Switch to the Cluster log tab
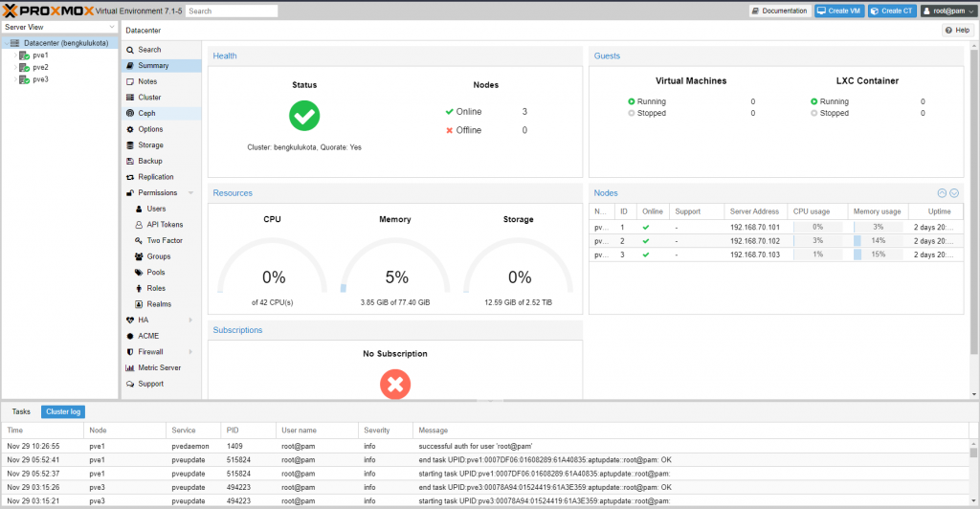Screen dimensions: 980x509 [x=63, y=411]
